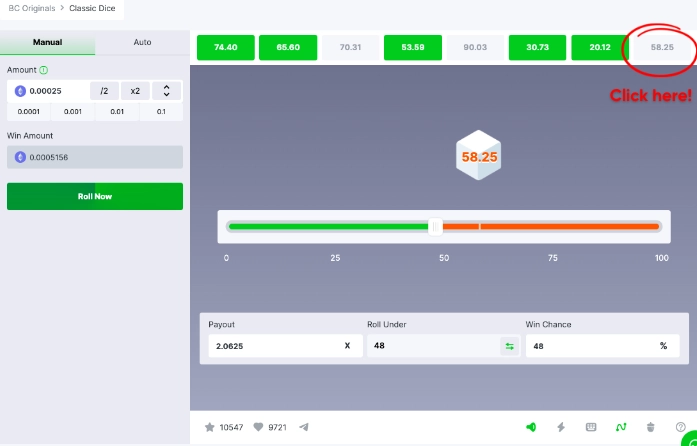This screenshot has width=697, height=446.
Task: Open help with the question mark icon
Action: tap(680, 427)
